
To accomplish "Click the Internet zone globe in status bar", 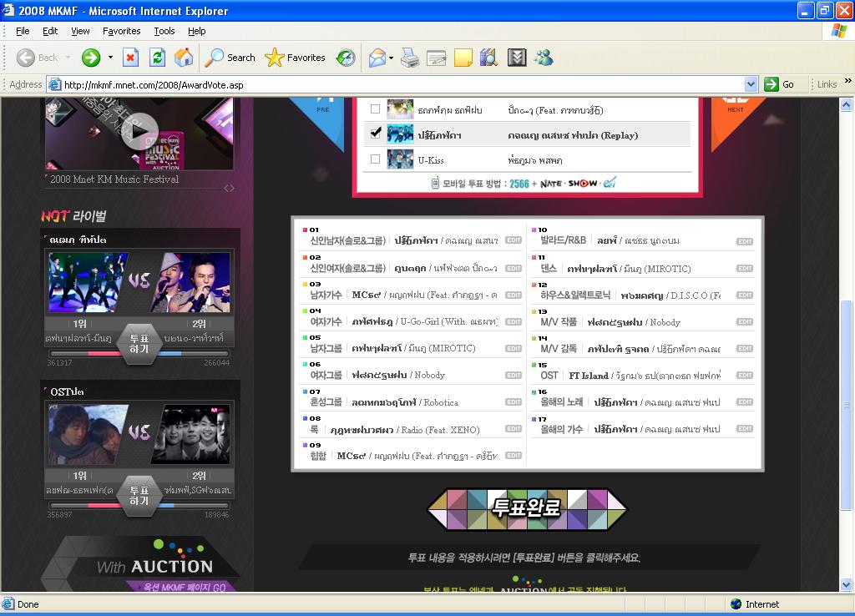I will point(736,604).
